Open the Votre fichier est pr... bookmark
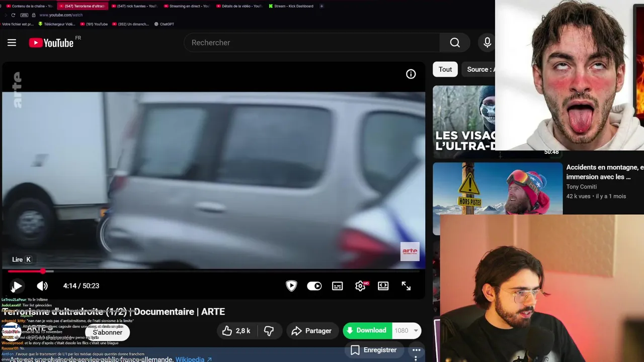Image resolution: width=644 pixels, height=362 pixels. 18,24
